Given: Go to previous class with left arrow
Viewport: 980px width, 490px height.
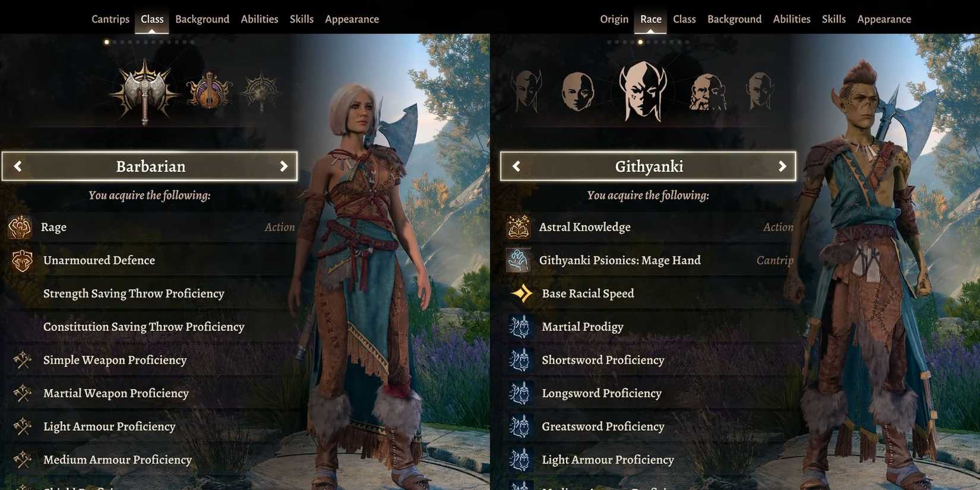Looking at the screenshot, I should (18, 166).
